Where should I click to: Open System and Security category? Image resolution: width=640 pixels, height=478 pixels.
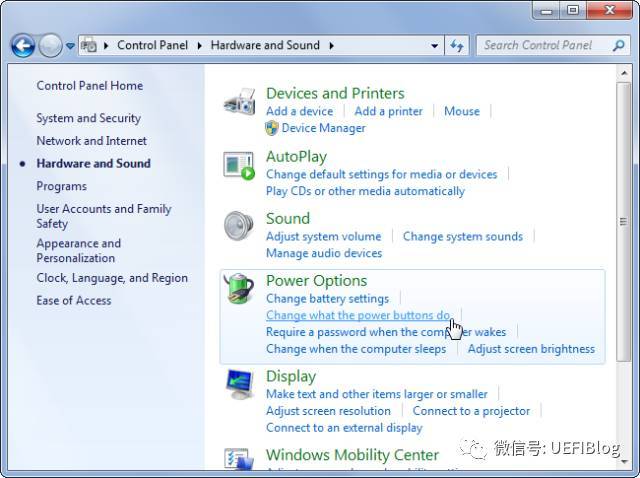point(89,118)
